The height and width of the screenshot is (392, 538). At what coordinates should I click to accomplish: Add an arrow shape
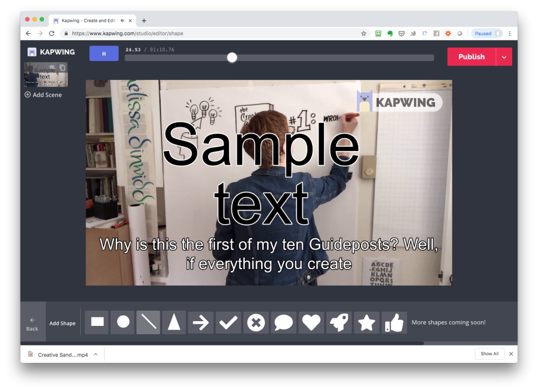(201, 322)
